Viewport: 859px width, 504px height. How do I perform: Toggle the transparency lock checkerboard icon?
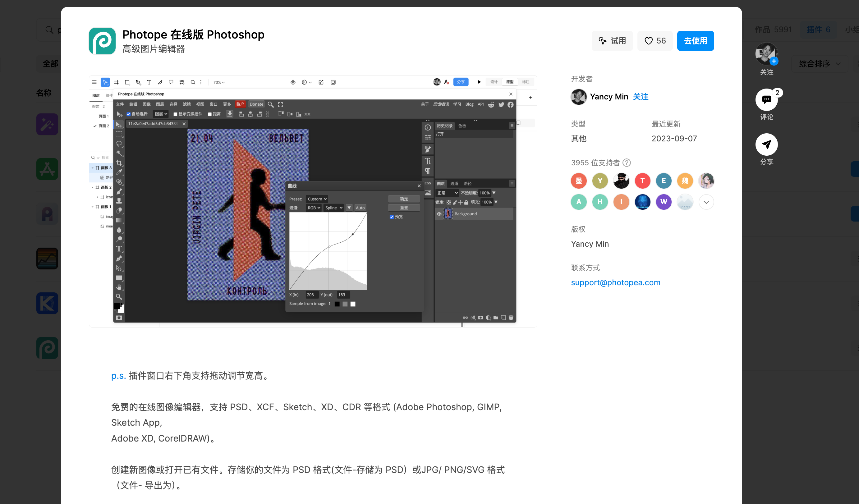448,202
